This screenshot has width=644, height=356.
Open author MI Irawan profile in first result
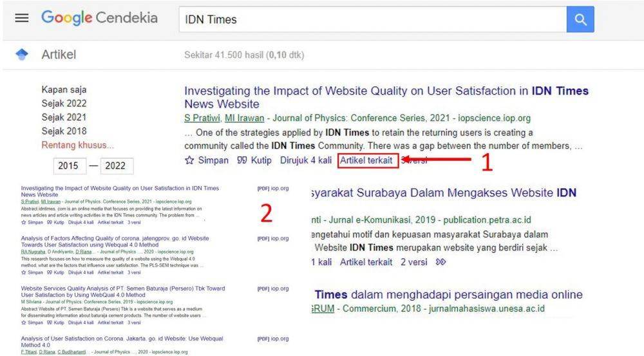[x=244, y=118]
